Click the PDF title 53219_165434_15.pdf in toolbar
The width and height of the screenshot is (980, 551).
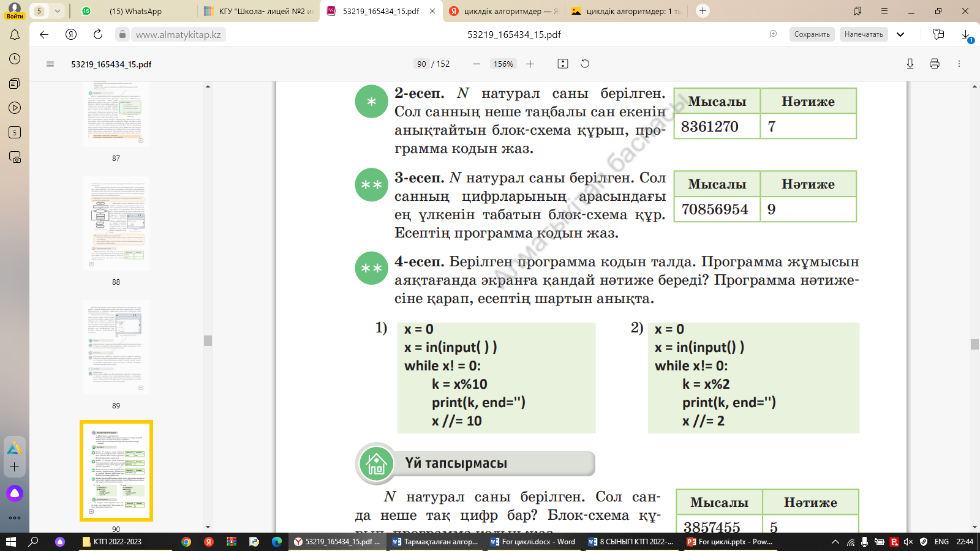point(111,64)
